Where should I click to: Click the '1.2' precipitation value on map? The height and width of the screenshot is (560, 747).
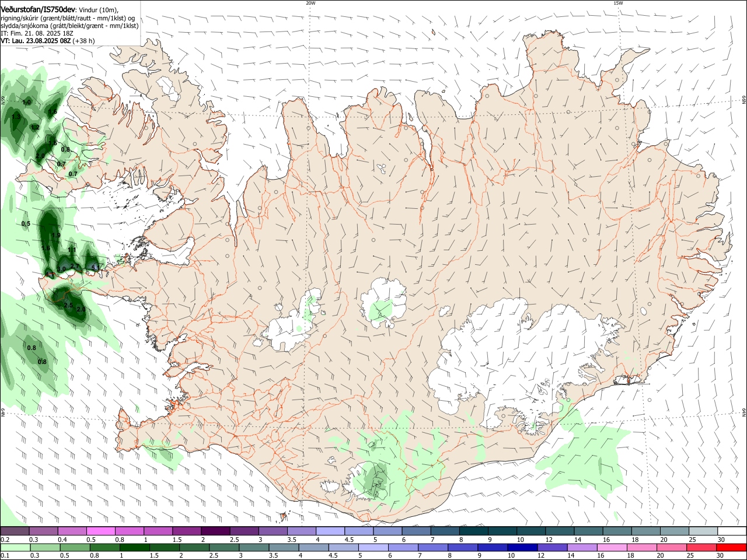pyautogui.click(x=35, y=127)
